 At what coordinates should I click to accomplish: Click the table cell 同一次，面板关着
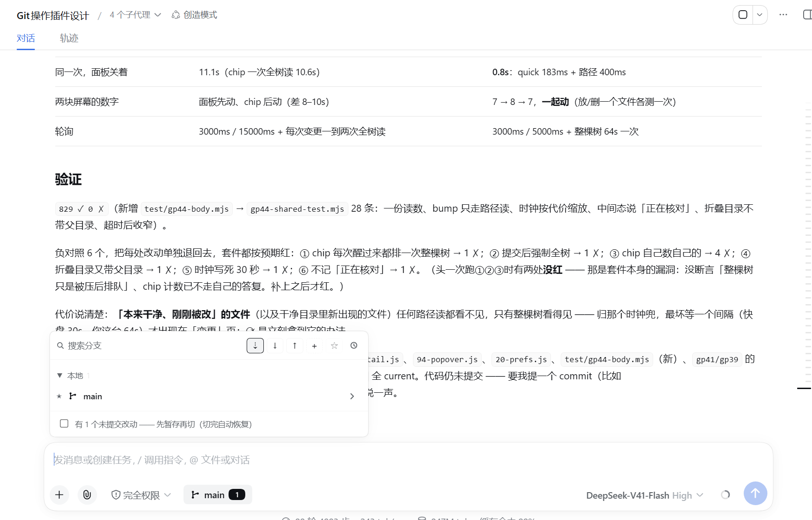click(x=91, y=72)
